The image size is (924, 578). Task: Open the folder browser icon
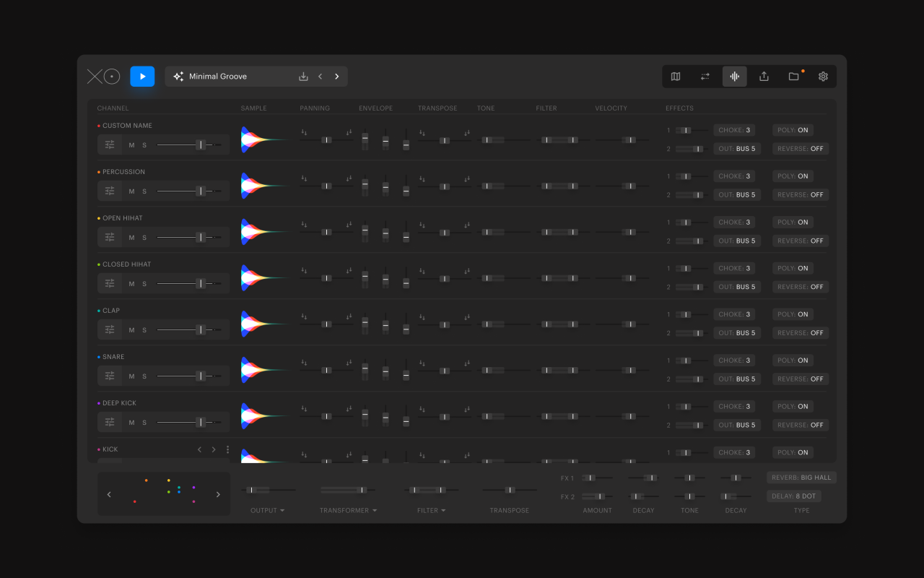coord(793,77)
